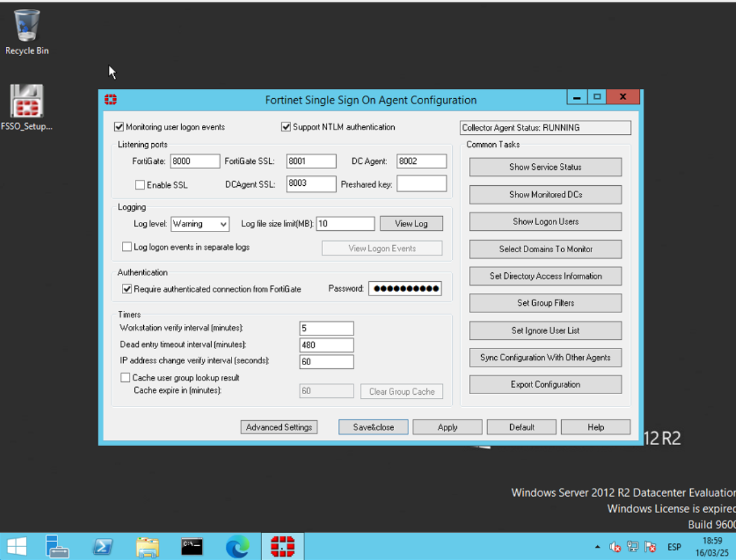Uncheck Support NTLM authentication

(x=286, y=127)
